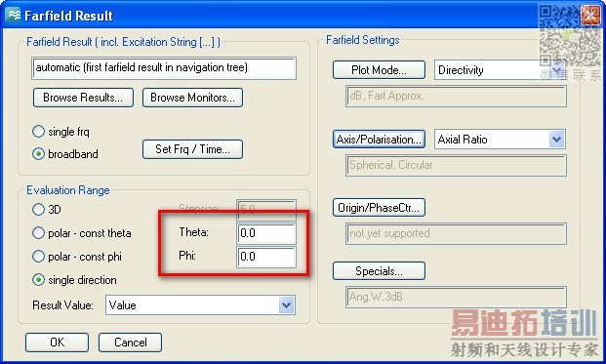Click the farfield result name field
Image resolution: width=606 pixels, height=364 pixels.
(164, 68)
